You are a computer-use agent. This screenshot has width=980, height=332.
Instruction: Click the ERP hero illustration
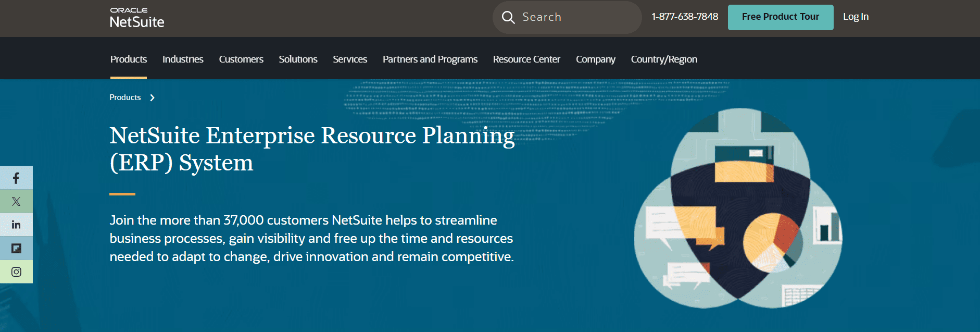coord(738,208)
